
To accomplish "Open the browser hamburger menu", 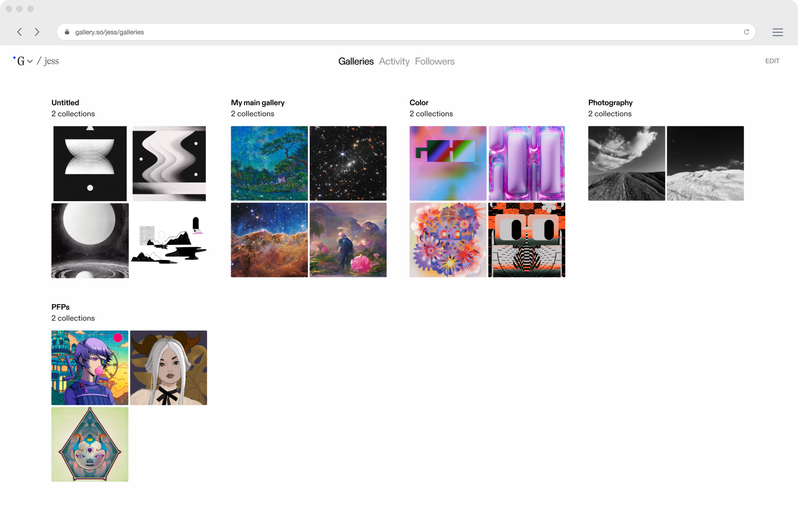I will (777, 32).
